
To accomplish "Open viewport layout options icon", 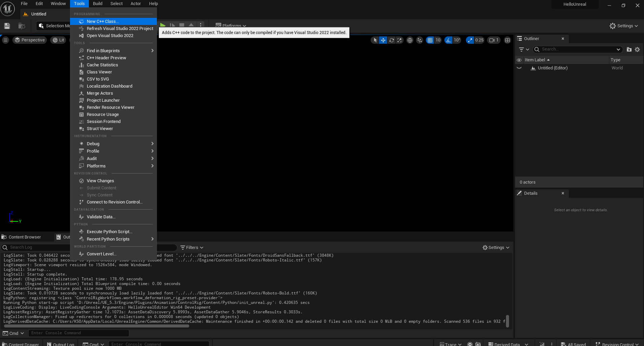I will [x=507, y=40].
